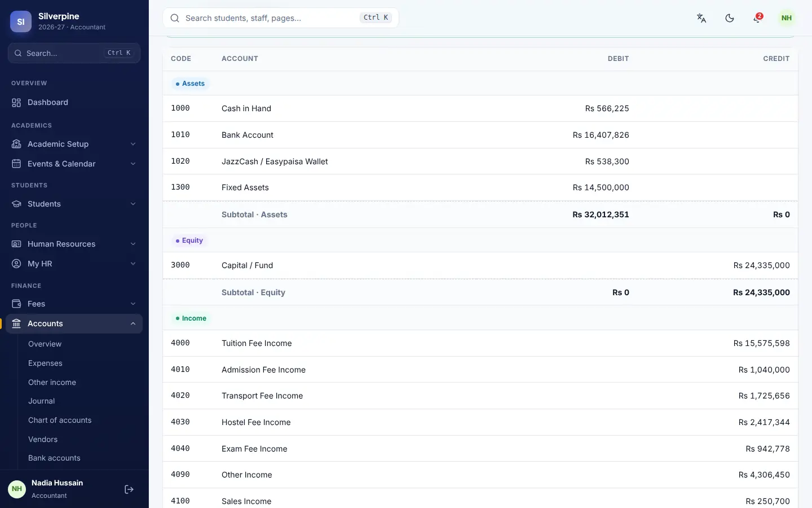The image size is (812, 508).
Task: Click the Nadia Hussain profile name
Action: point(57,483)
